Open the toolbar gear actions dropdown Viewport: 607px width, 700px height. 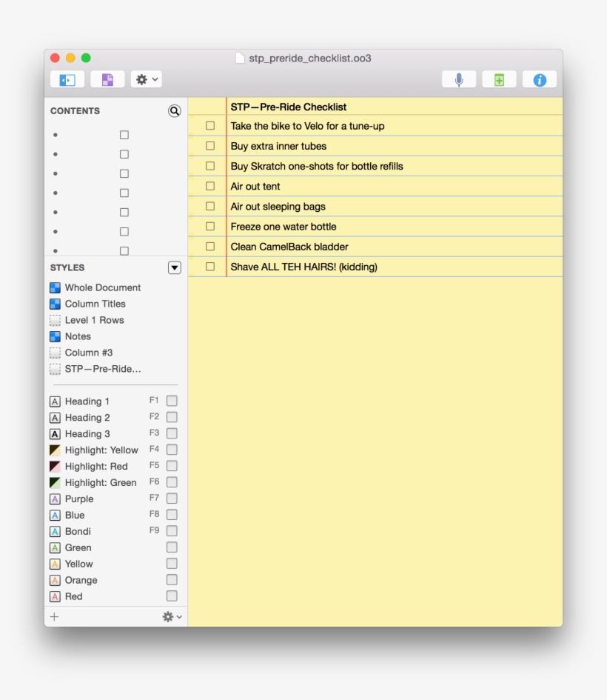point(146,79)
